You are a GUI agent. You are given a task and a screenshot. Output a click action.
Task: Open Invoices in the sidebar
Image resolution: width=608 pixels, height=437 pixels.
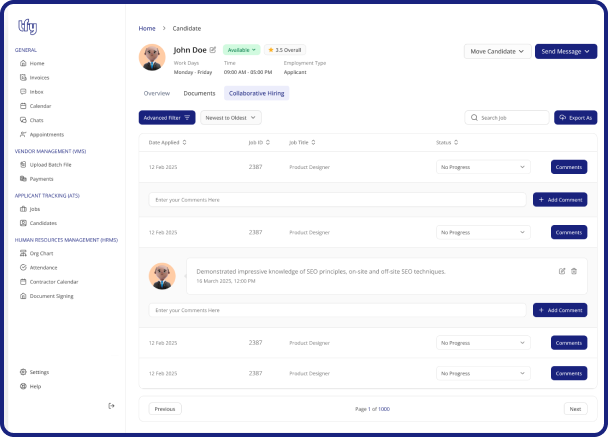click(35, 78)
